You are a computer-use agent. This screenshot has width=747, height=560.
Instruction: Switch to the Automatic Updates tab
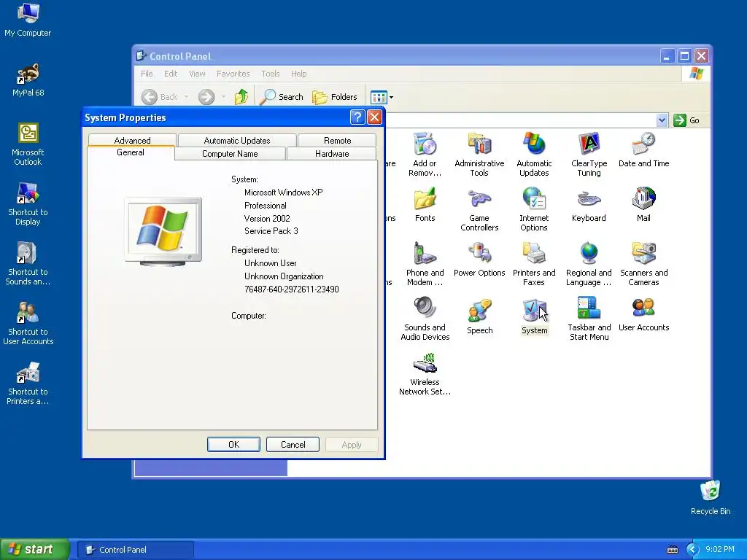(x=237, y=141)
